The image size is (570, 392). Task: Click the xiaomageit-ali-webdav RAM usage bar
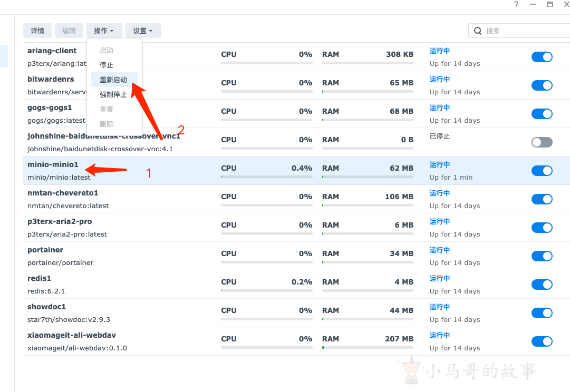coord(368,348)
